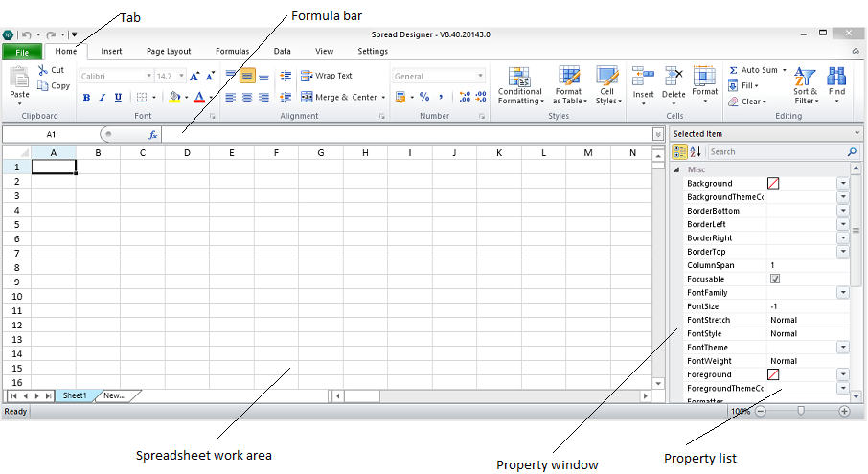Open the General number format dropdown

click(480, 76)
